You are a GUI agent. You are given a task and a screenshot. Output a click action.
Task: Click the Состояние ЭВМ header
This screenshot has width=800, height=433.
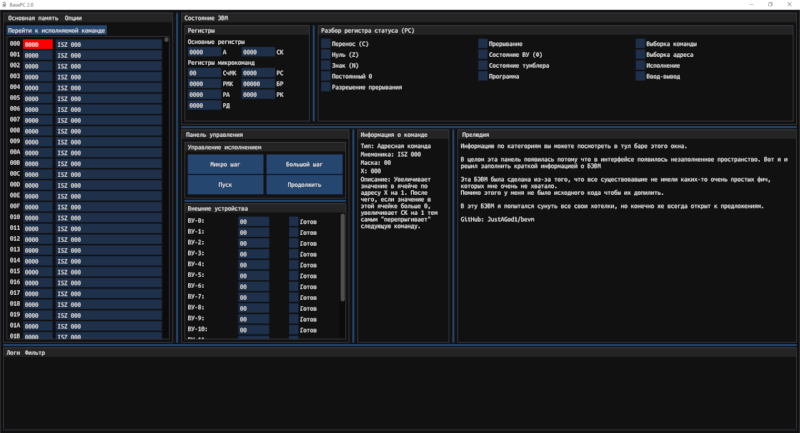(206, 18)
